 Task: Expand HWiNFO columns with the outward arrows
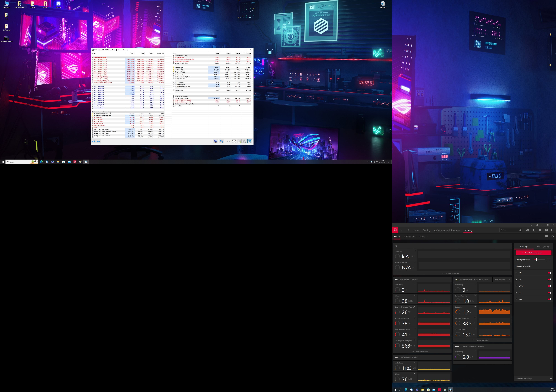pos(93,141)
